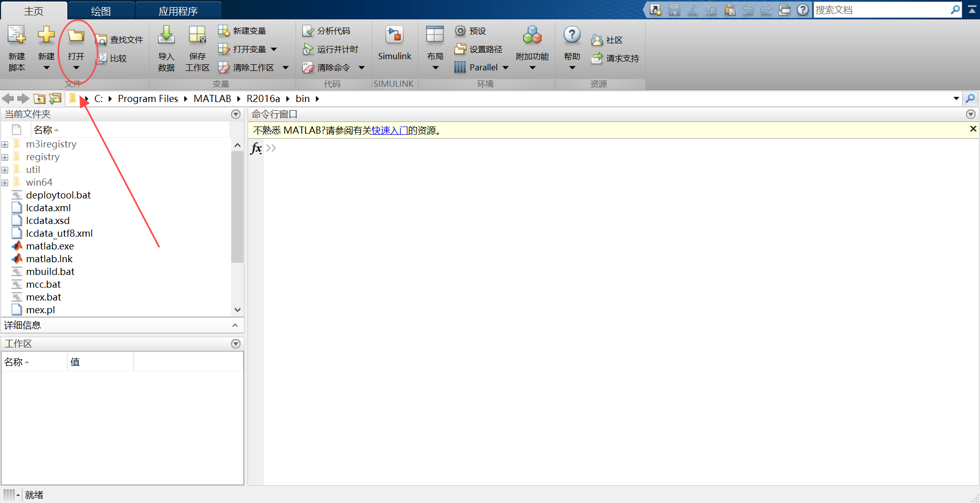Click the 布局 (Layout) icon
Screen dimensions: 980x503
tap(435, 35)
